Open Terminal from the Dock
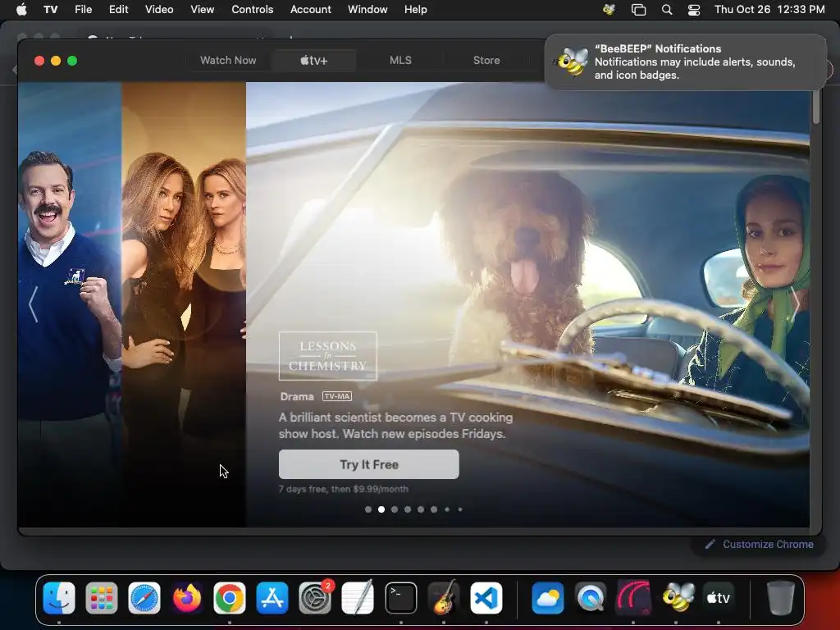 tap(400, 597)
